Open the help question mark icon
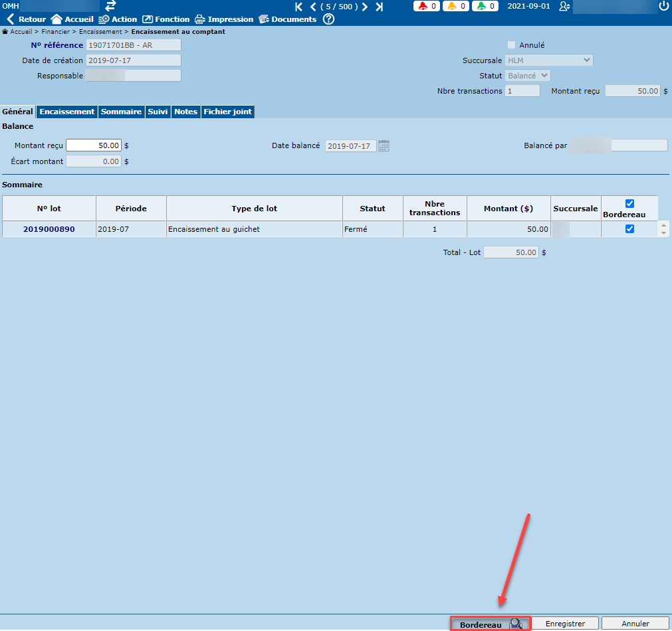Image resolution: width=672 pixels, height=631 pixels. (x=328, y=19)
